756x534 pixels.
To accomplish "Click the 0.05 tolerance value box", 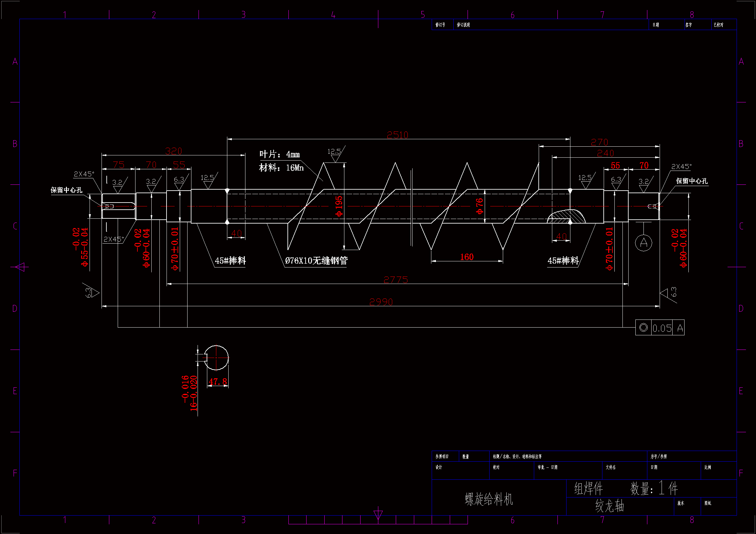I will coord(662,328).
